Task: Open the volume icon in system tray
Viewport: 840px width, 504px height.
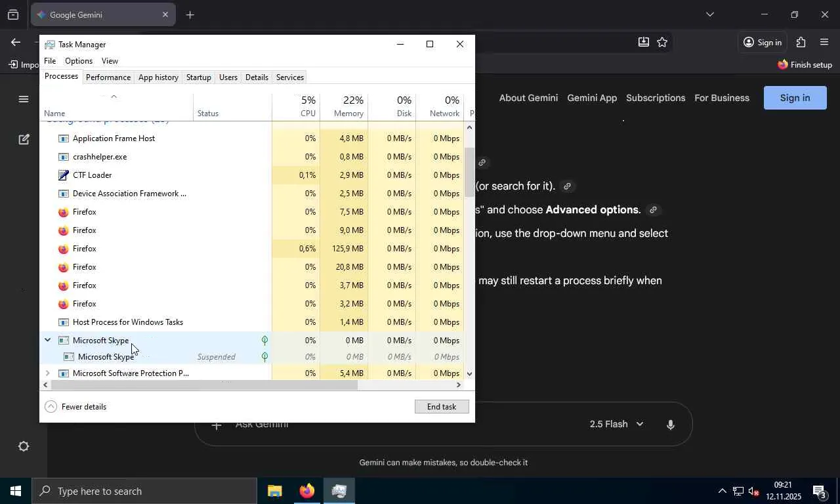Action: pos(755,491)
